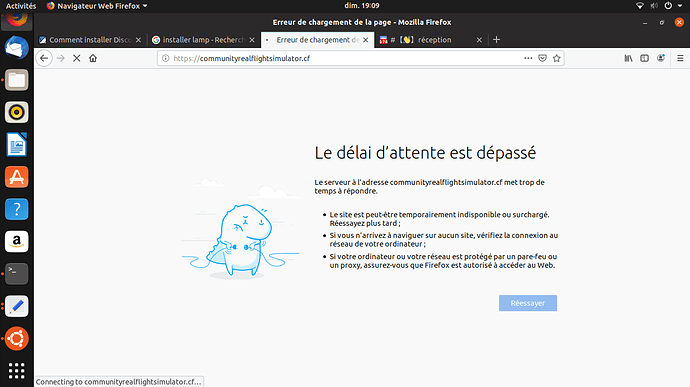Open the Activités overview

(21, 6)
